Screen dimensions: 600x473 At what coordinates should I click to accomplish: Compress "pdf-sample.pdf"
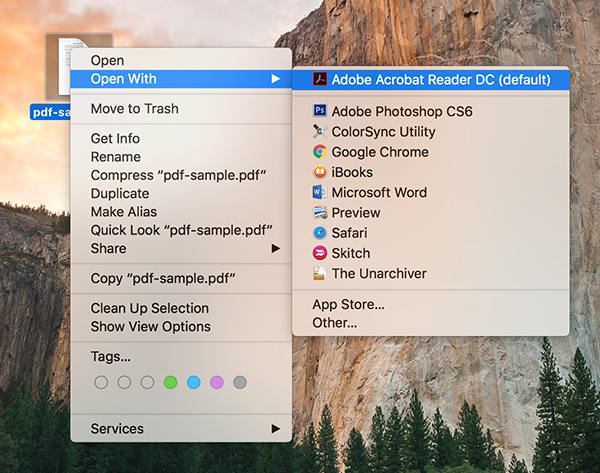coord(181,175)
